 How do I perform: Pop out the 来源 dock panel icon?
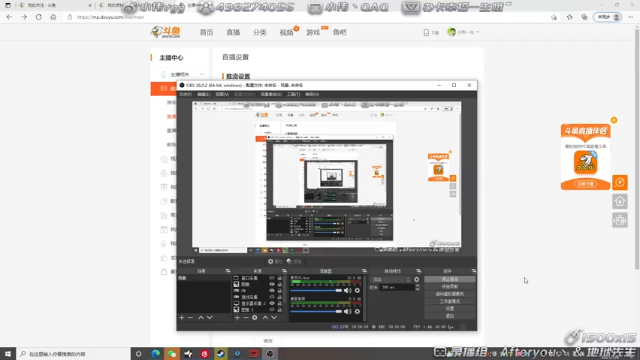click(284, 271)
